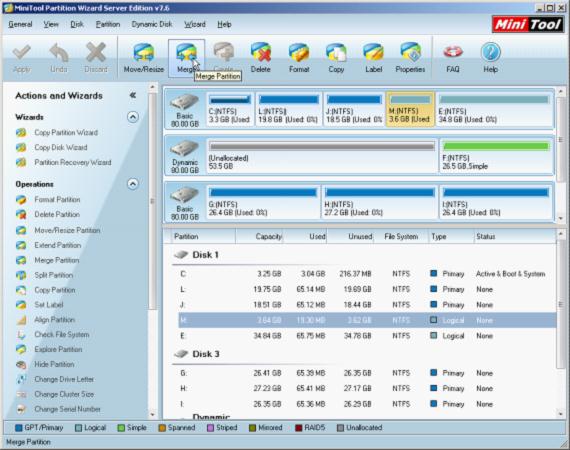Image resolution: width=570 pixels, height=450 pixels.
Task: Click Set Label icon in sidebar
Action: pos(21,305)
